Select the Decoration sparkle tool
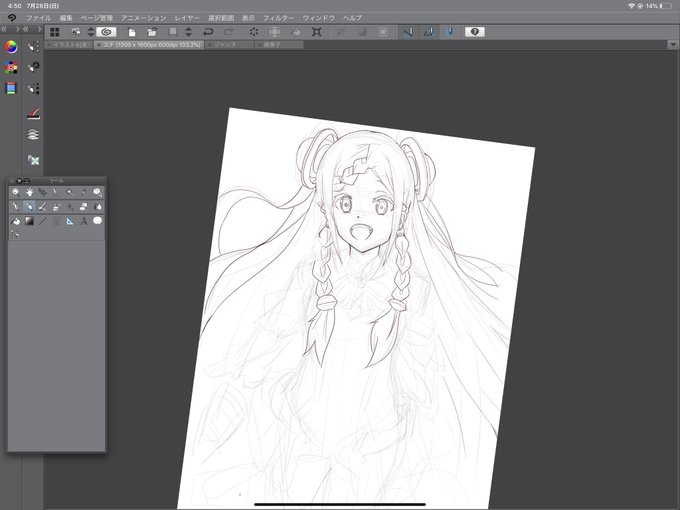This screenshot has width=680, height=510. tap(70, 206)
